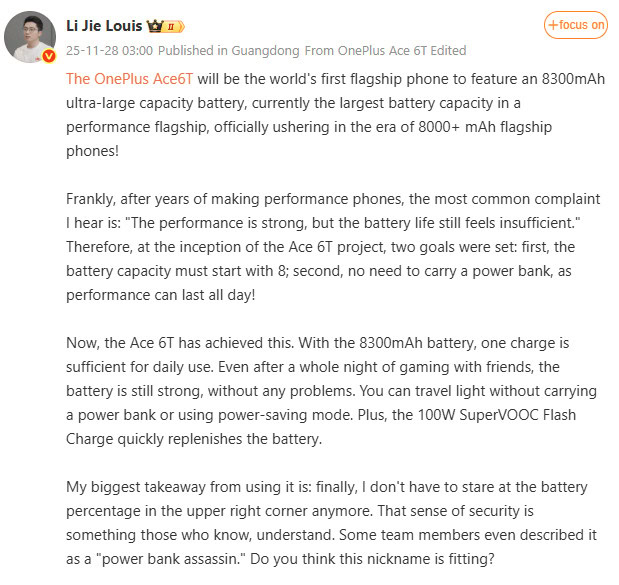Click the orange verified badge on avatar
619x585 pixels.
(x=49, y=57)
